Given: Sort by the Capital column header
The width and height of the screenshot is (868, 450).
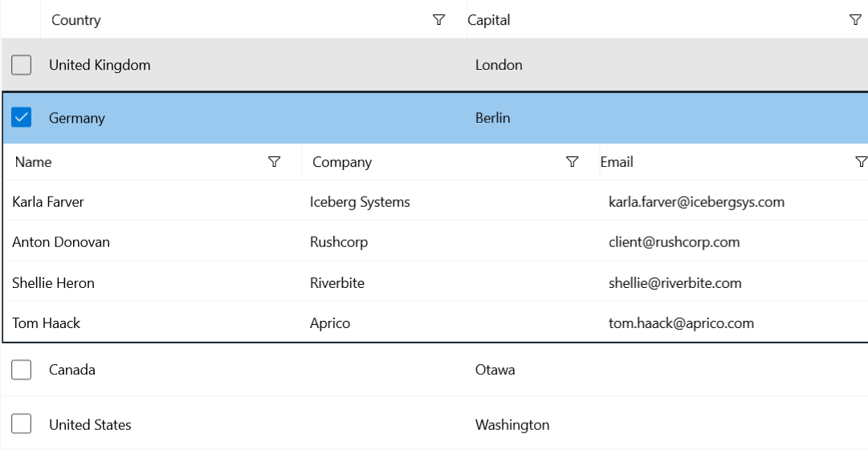Looking at the screenshot, I should (x=489, y=20).
